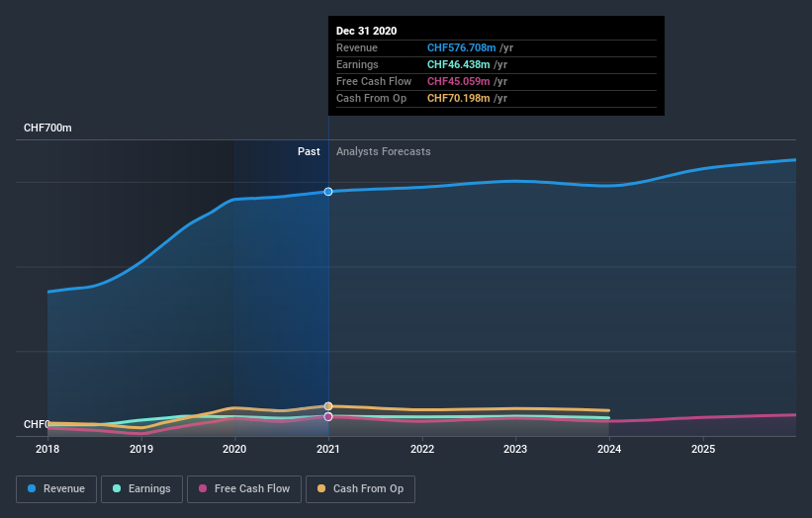Screen dimensions: 812x518
Task: Click the 'Free Cash Flow' row label in tooltip
Action: click(374, 81)
